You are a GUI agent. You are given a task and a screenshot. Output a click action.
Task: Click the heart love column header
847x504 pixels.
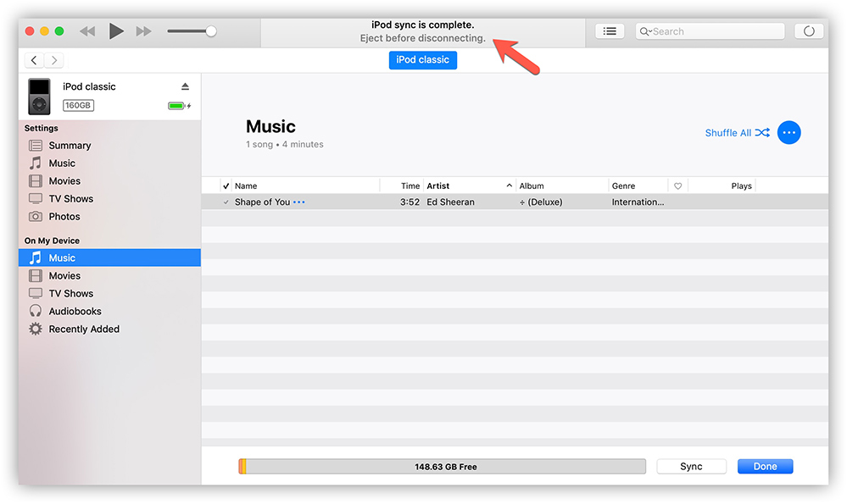pyautogui.click(x=677, y=186)
